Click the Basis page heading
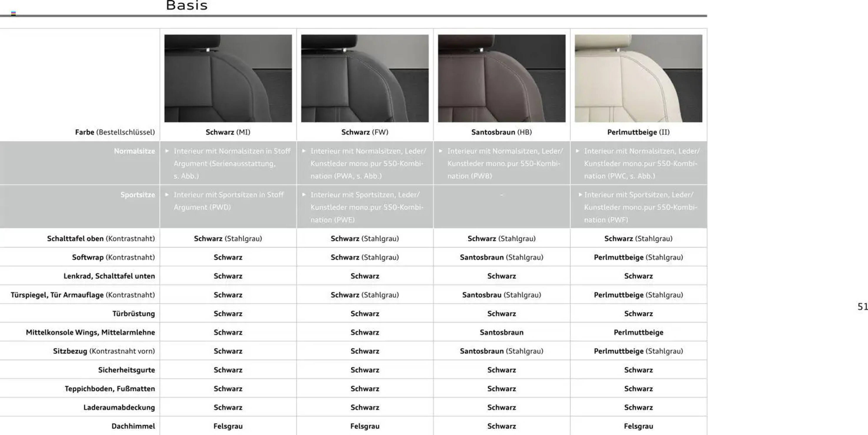This screenshot has height=435, width=868. 187,6
